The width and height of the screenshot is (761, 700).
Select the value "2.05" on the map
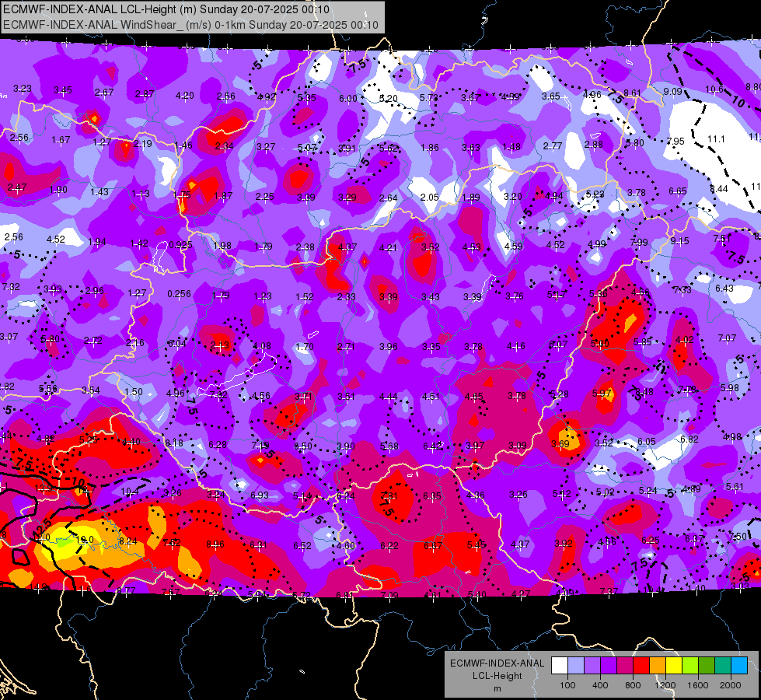coord(430,198)
